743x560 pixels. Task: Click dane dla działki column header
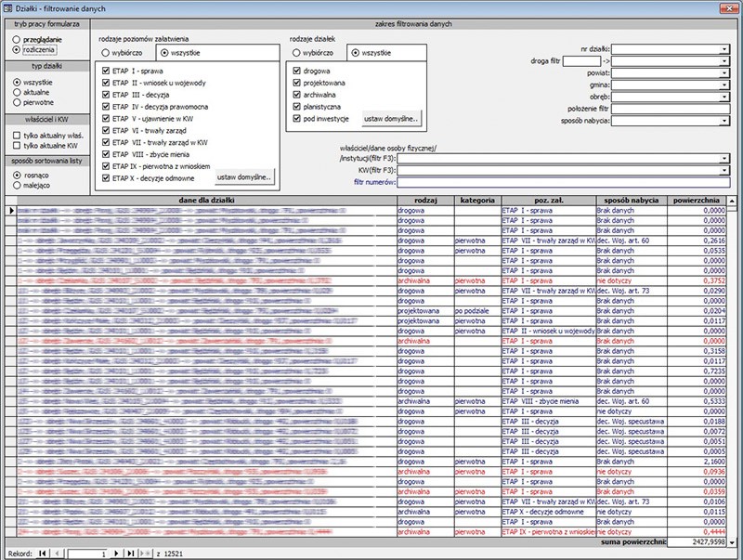206,201
